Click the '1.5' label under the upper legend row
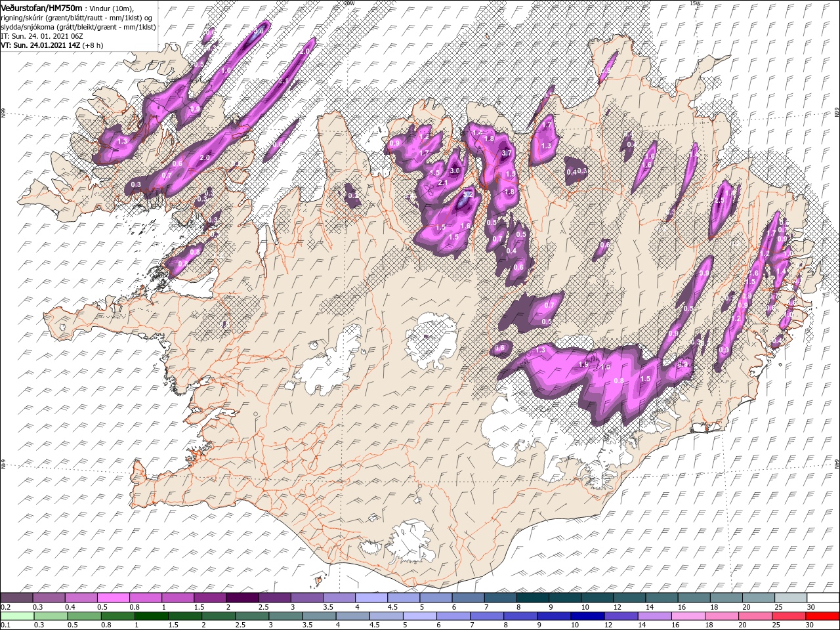Viewport: 840px width, 630px height. [198, 607]
